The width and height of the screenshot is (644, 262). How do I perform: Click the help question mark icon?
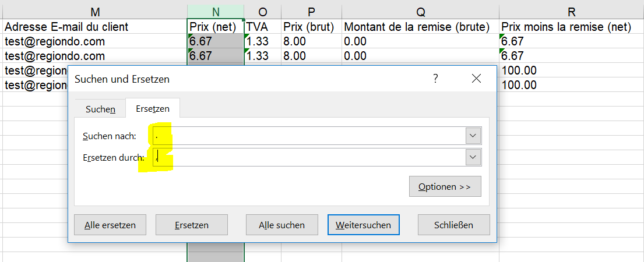click(x=435, y=79)
